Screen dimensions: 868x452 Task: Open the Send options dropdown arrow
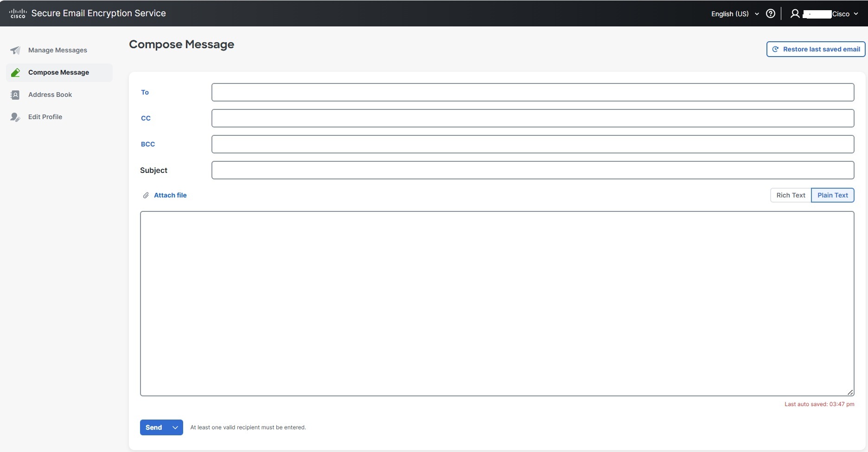[x=175, y=427]
